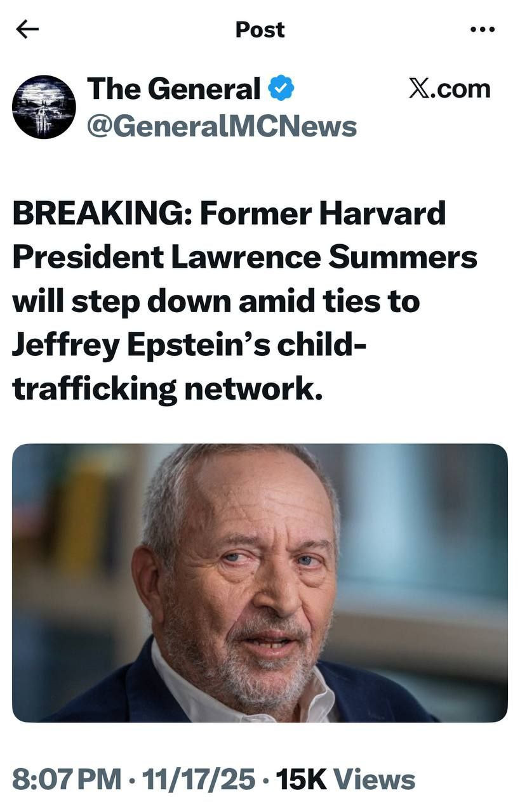Image resolution: width=520 pixels, height=812 pixels.
Task: Tap the "The General" display name
Action: tap(173, 89)
